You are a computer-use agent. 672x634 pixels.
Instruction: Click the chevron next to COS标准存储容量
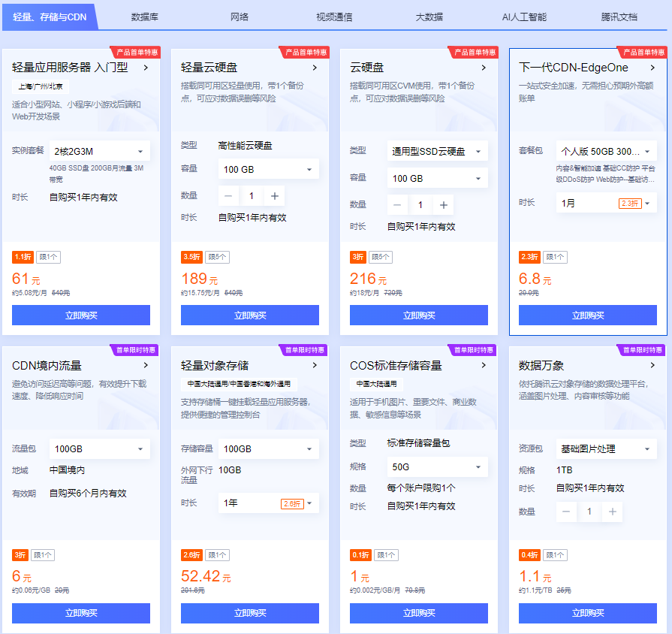click(484, 365)
